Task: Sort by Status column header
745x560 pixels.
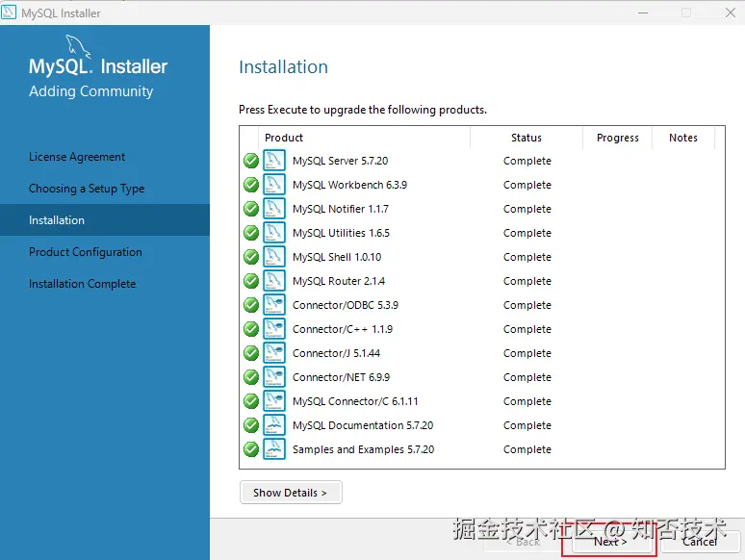Action: coord(526,138)
